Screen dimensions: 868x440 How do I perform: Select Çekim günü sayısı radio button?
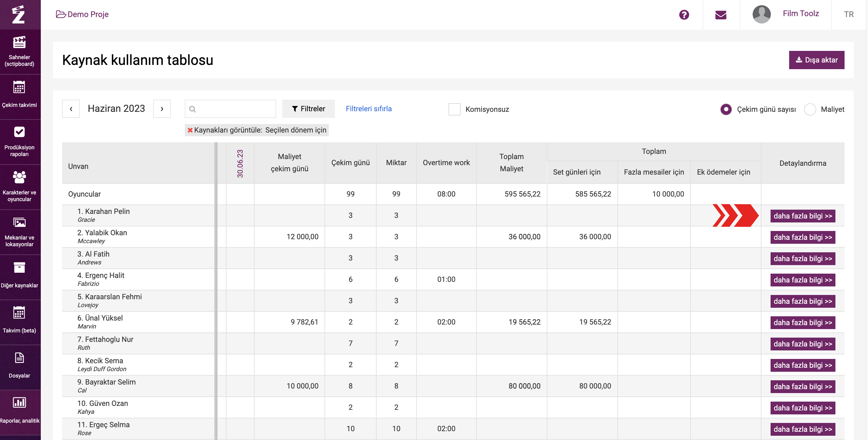726,109
